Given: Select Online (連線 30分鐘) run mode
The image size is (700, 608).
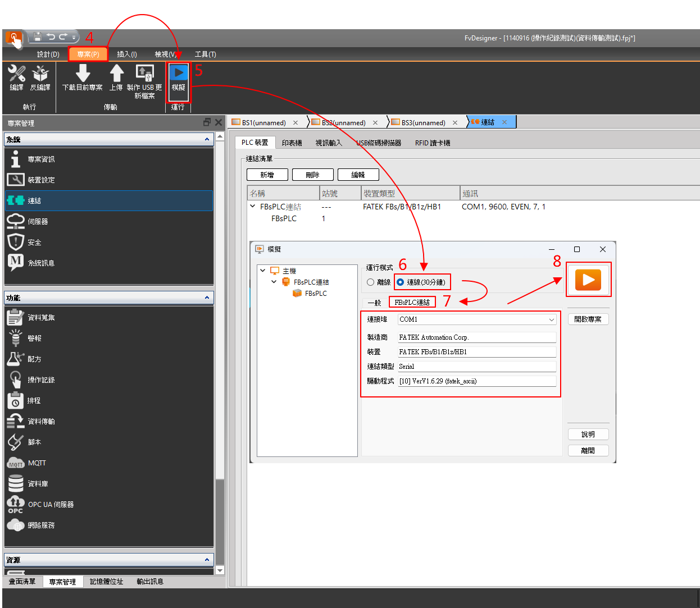Looking at the screenshot, I should click(x=401, y=282).
